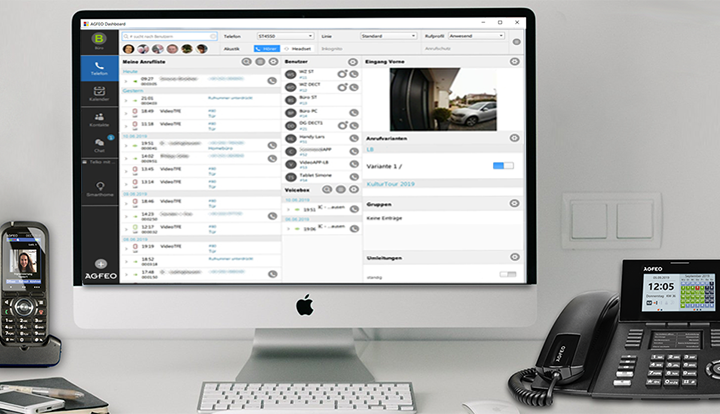Click the search icon in Meine Anrufliste

247,61
